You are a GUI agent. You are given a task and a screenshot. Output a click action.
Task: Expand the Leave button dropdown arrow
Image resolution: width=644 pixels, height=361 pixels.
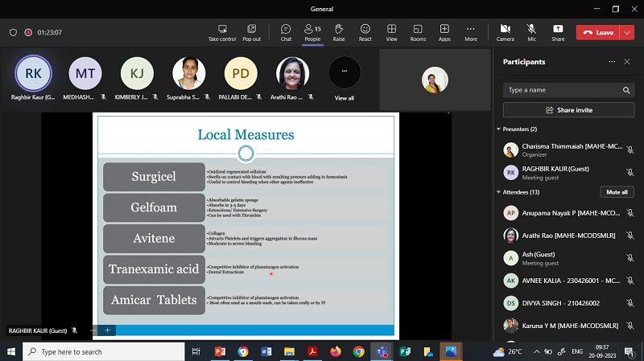627,32
